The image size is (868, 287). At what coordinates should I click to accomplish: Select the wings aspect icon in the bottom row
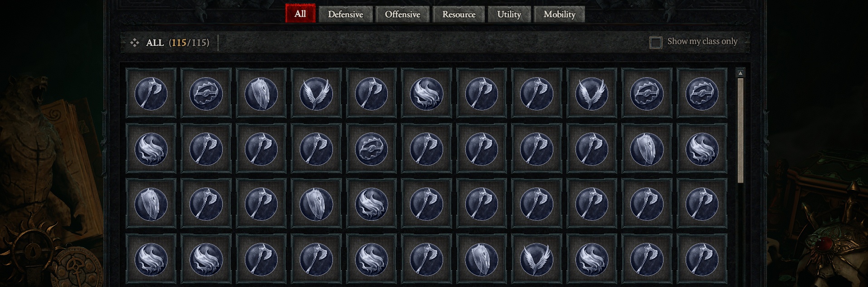coord(536,259)
